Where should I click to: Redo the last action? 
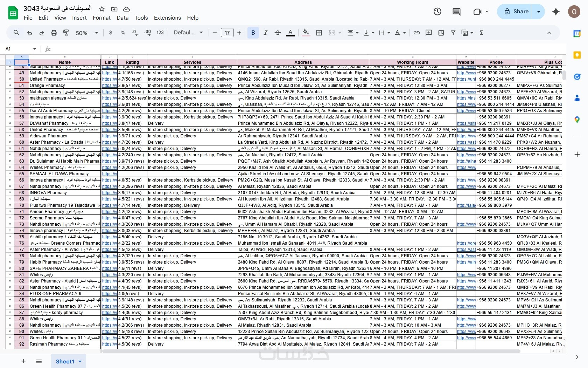pyautogui.click(x=42, y=33)
